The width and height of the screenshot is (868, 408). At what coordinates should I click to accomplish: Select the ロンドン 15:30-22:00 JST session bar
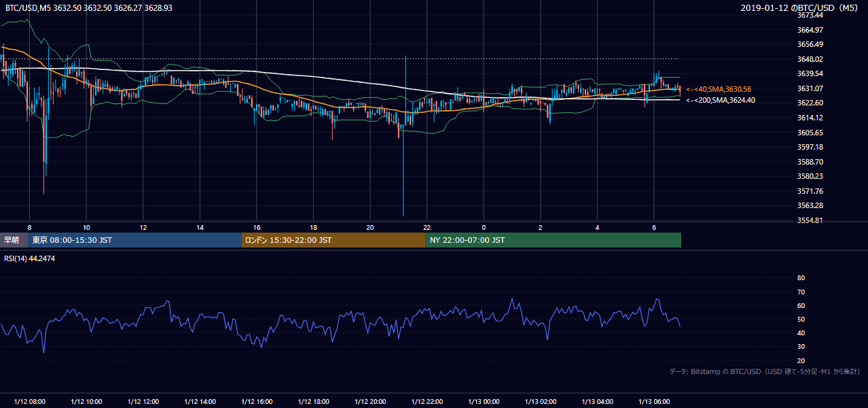coord(333,240)
